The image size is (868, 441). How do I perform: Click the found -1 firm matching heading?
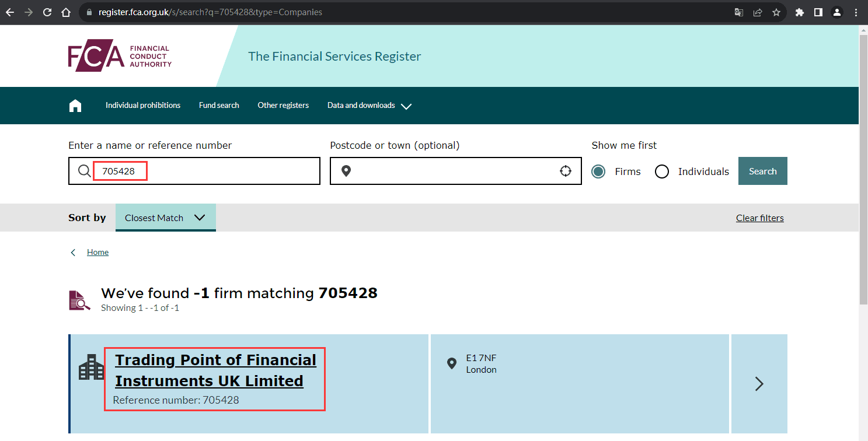coord(239,293)
